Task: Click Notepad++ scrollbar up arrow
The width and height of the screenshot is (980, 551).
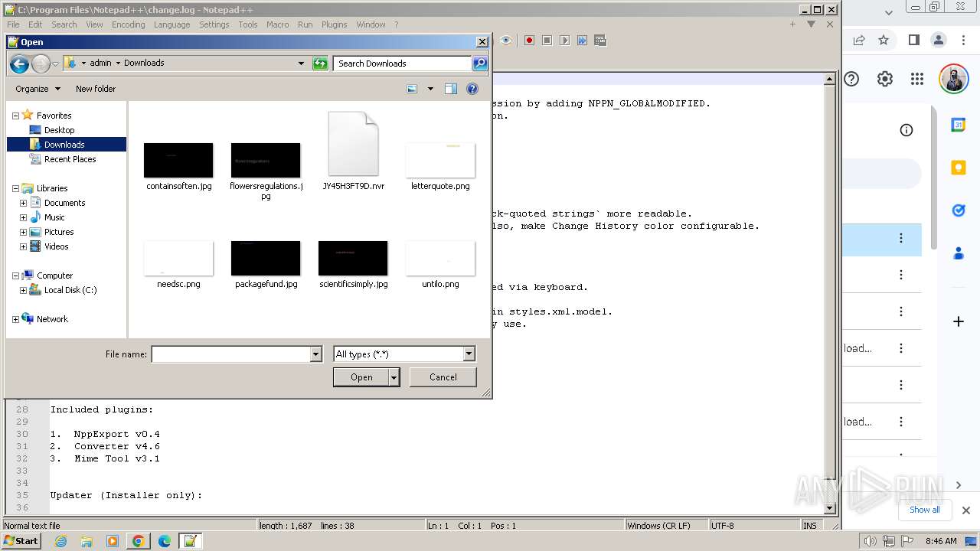Action: pyautogui.click(x=829, y=78)
